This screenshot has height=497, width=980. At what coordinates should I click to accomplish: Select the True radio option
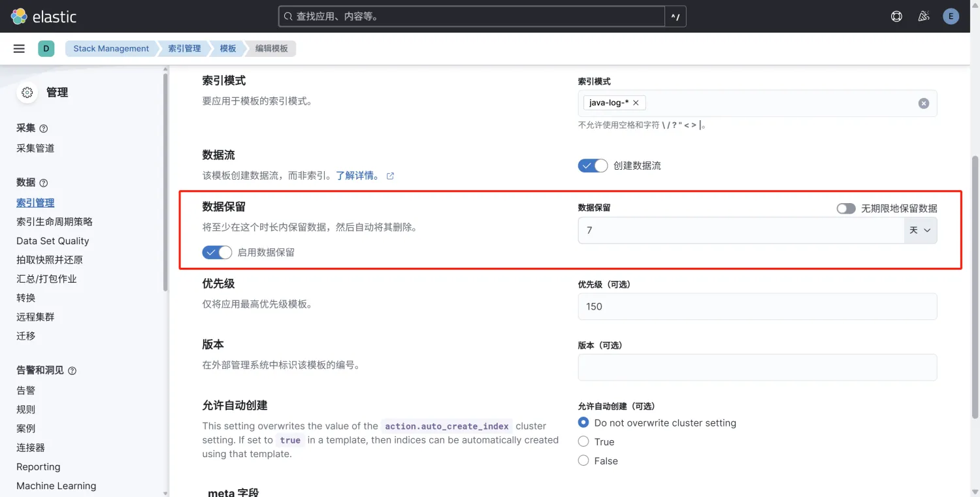click(583, 442)
